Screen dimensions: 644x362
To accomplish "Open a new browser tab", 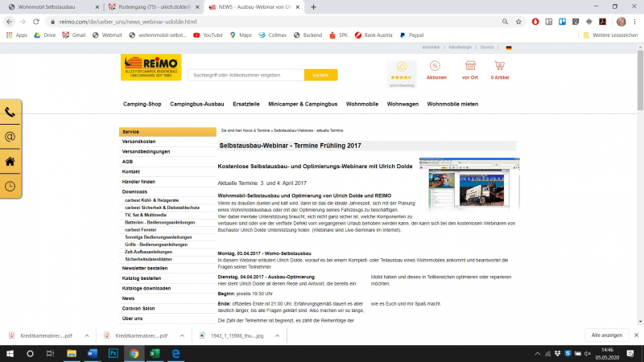I will tap(313, 7).
